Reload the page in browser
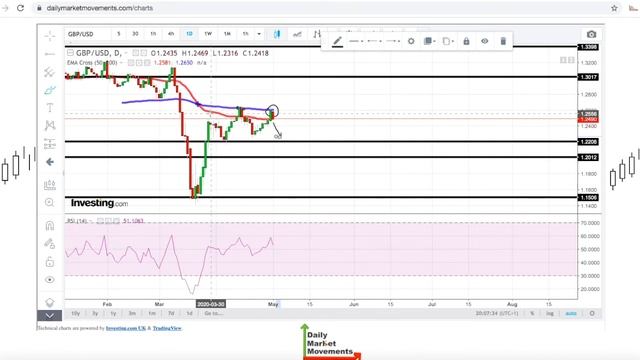The image size is (640, 360). 20,8
